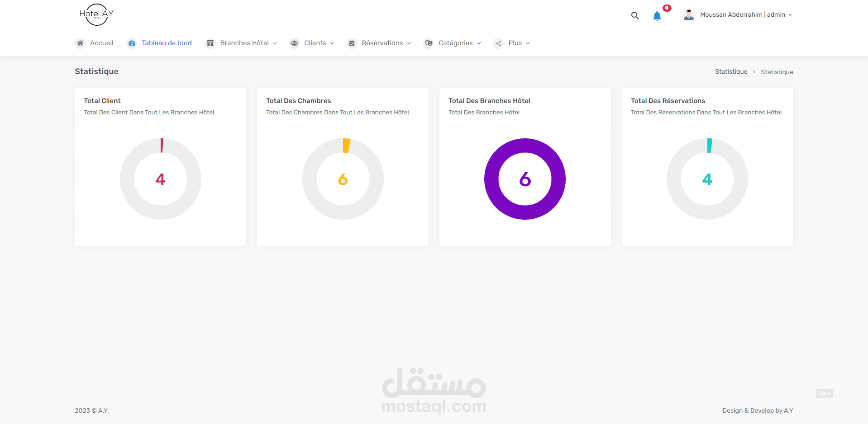Open the notifications bell icon
Viewport: 868px width, 424px height.
(657, 16)
